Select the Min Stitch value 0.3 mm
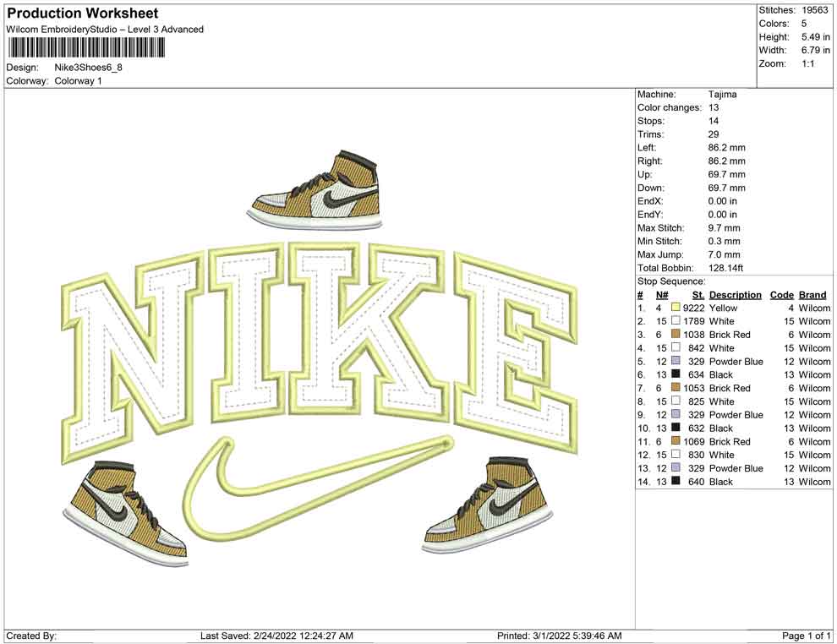This screenshot has height=644, width=837. pyautogui.click(x=724, y=241)
